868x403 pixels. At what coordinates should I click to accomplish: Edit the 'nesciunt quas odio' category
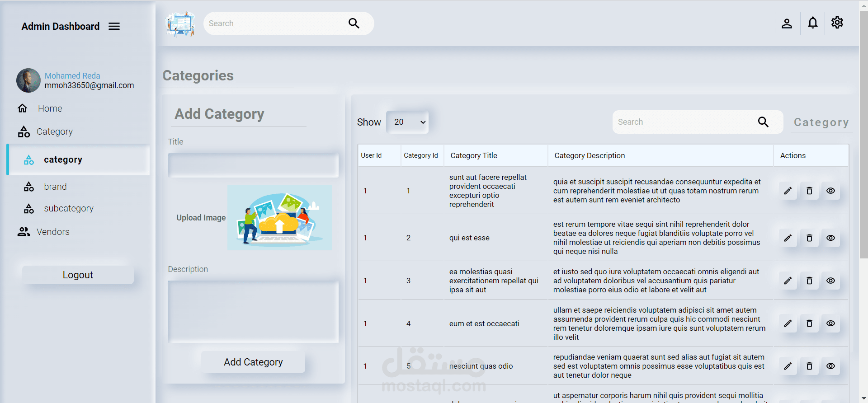point(788,366)
